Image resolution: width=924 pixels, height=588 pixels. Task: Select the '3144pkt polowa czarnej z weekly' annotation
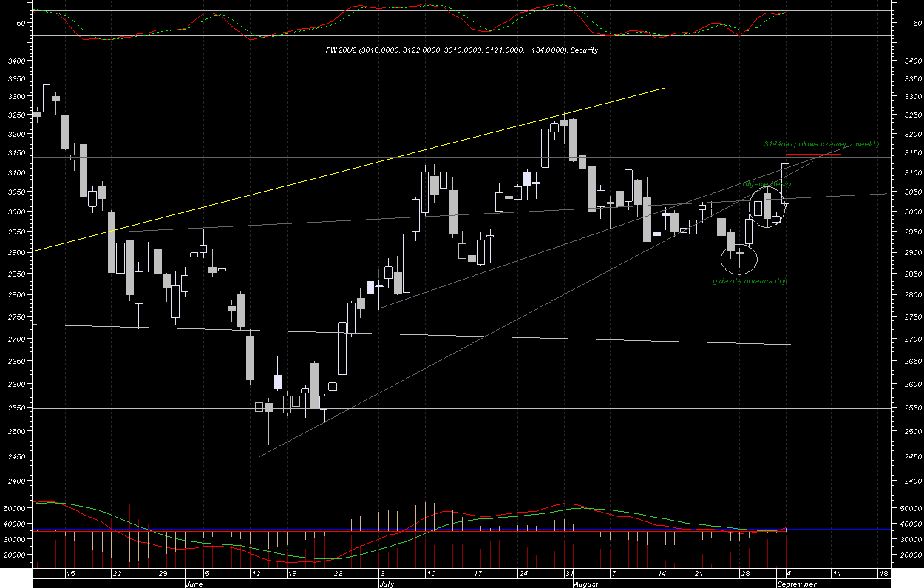(822, 144)
